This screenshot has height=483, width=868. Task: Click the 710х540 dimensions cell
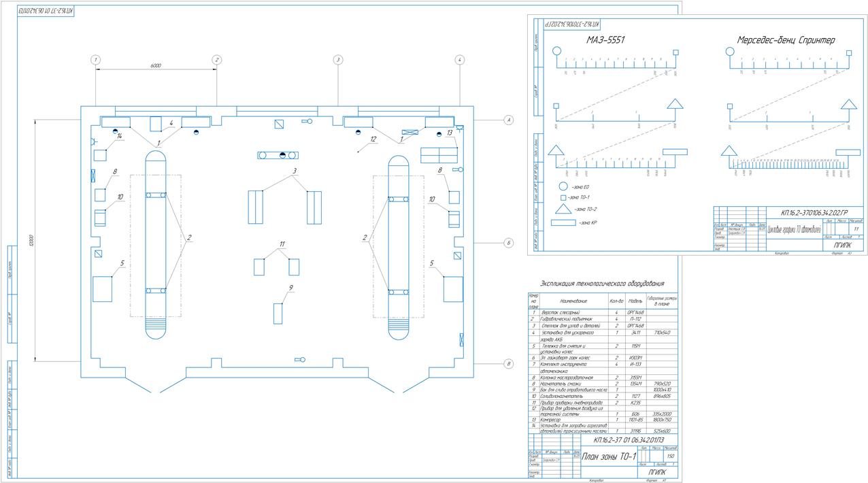click(x=662, y=333)
